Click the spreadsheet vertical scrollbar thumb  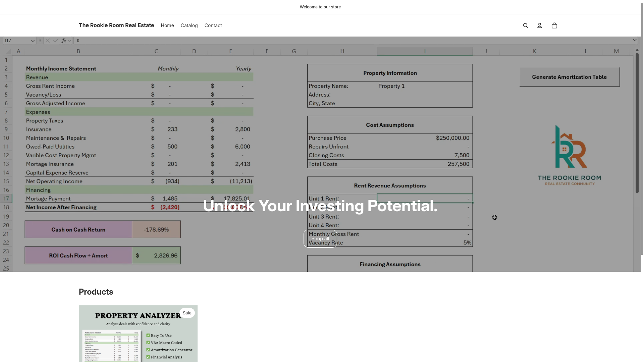(637, 123)
